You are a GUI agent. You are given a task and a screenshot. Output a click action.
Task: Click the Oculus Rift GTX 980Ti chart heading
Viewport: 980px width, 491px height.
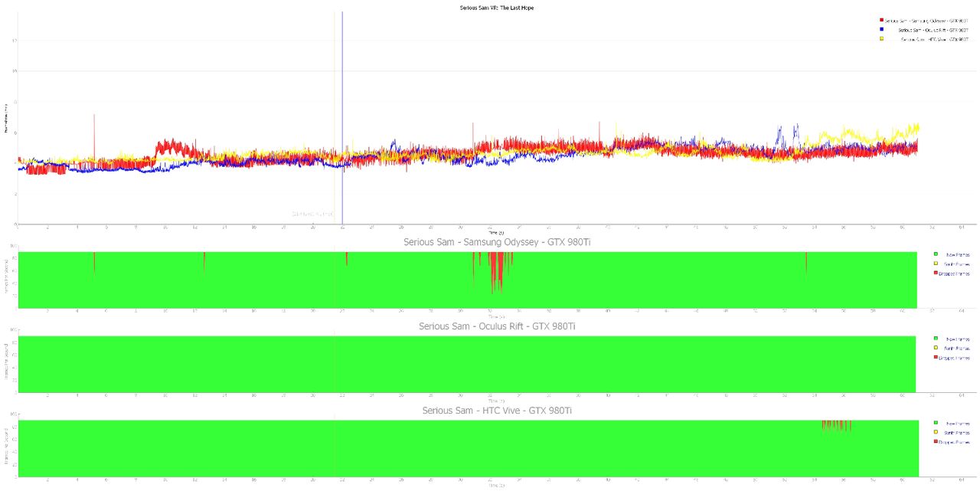point(497,326)
